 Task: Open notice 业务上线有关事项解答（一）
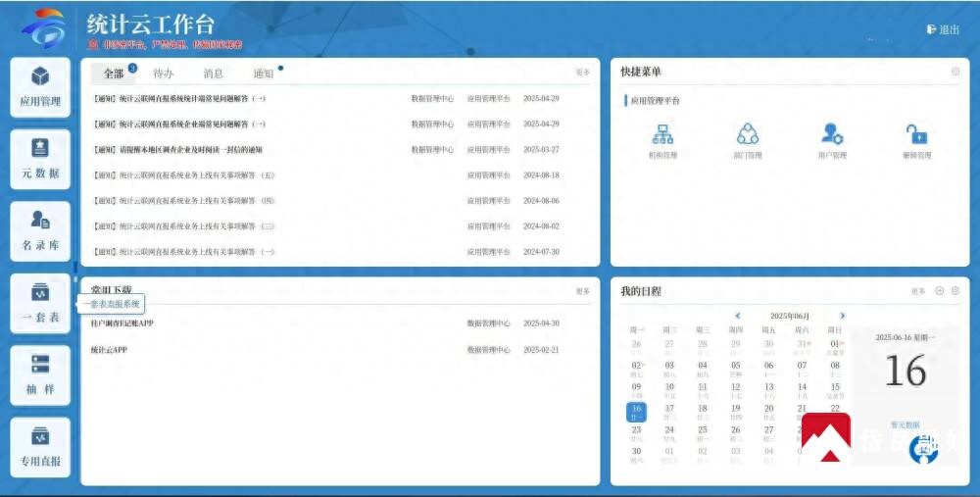click(x=184, y=252)
